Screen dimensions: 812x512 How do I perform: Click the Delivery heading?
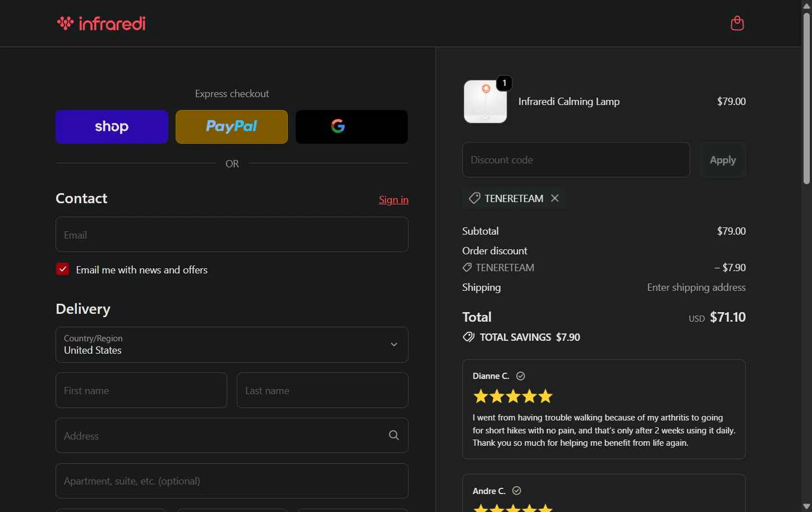tap(83, 309)
